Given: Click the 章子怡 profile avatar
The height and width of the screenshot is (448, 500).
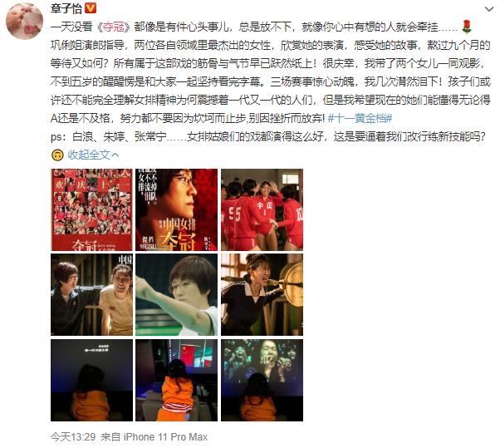Looking at the screenshot, I should [x=25, y=22].
